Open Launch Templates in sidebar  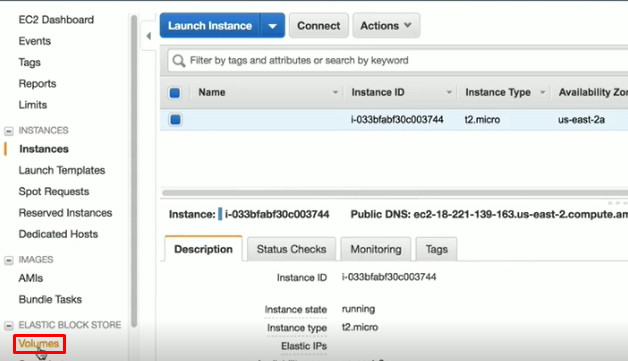click(62, 170)
